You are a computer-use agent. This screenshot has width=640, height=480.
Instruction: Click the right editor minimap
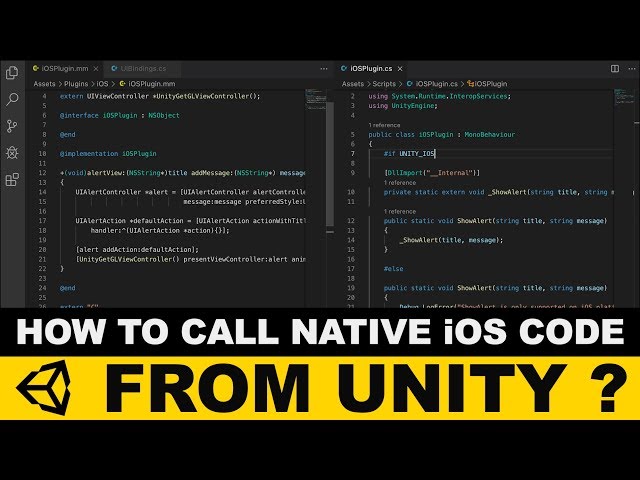click(623, 97)
